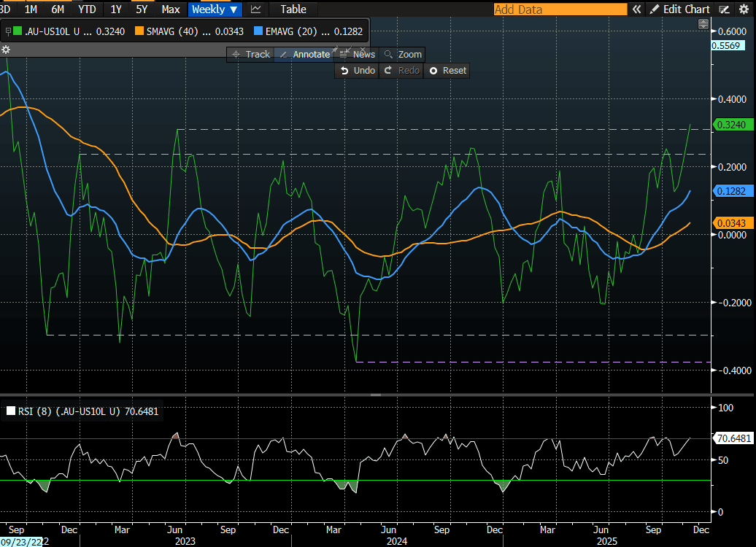Toggle the Annotate mode
The width and height of the screenshot is (756, 547).
pos(304,55)
